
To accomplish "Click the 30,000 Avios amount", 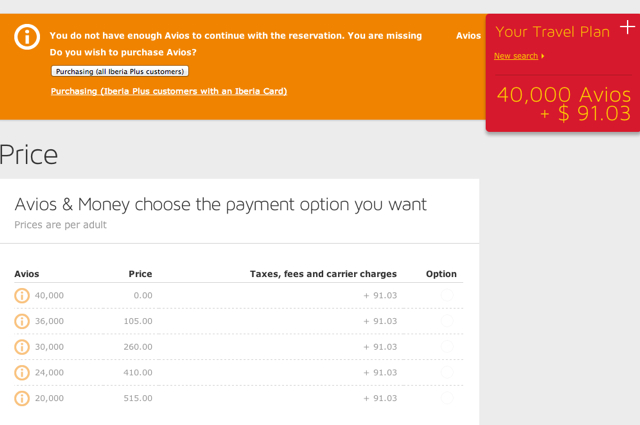I will (49, 347).
